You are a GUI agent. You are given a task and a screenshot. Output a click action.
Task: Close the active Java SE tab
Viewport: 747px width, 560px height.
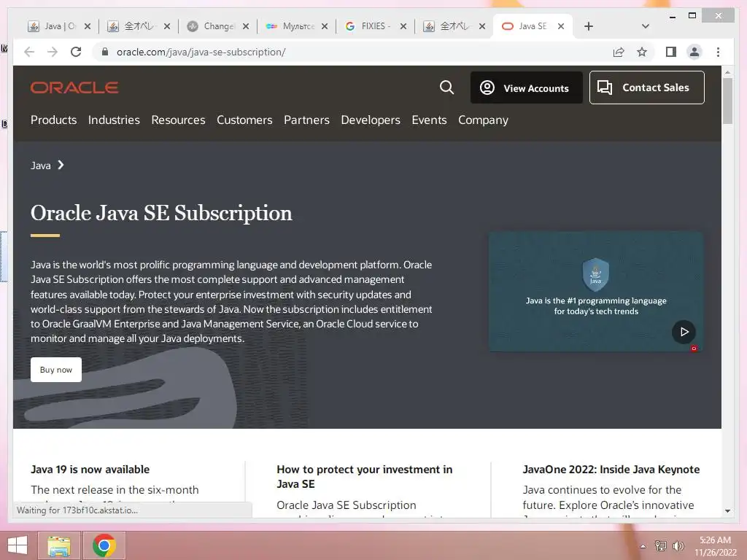[561, 26]
